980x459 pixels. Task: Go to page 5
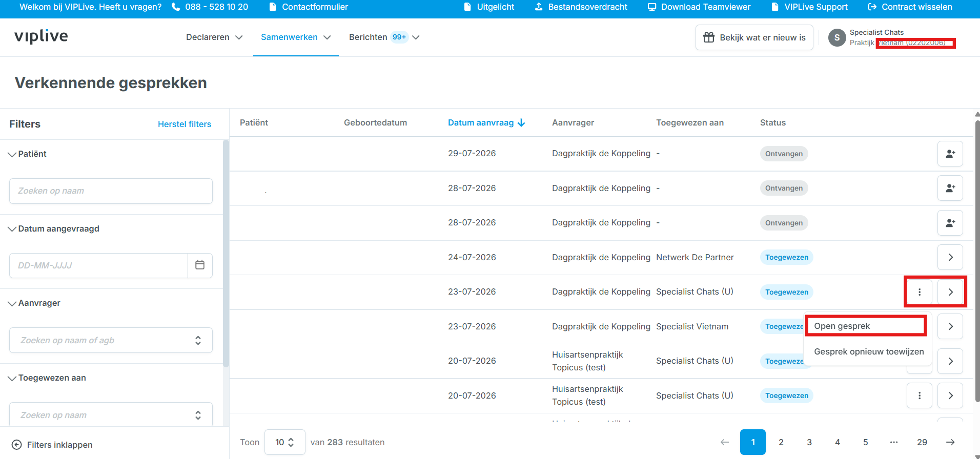coord(866,442)
